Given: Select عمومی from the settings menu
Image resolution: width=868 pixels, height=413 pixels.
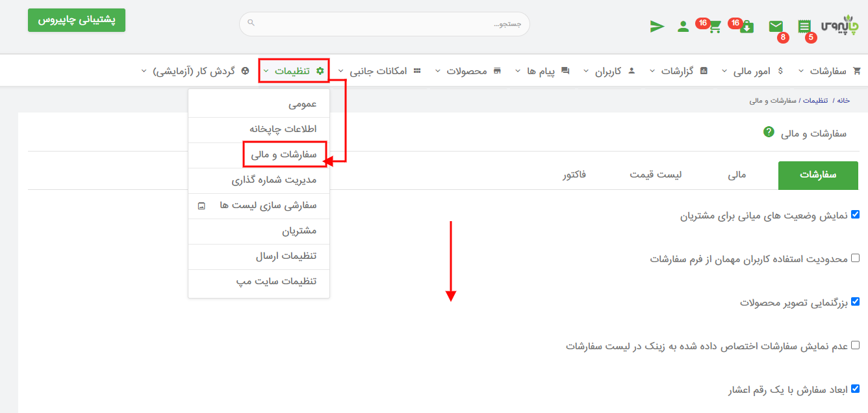Looking at the screenshot, I should click(x=259, y=103).
